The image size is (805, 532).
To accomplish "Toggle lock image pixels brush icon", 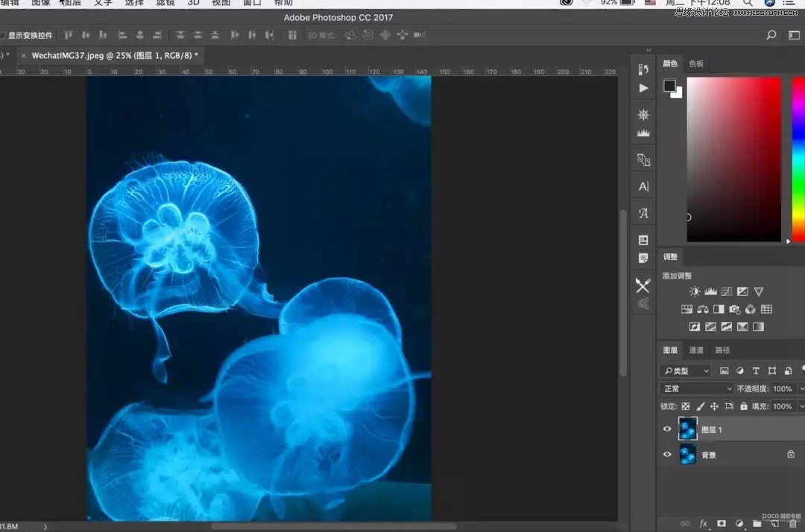I will pos(700,406).
